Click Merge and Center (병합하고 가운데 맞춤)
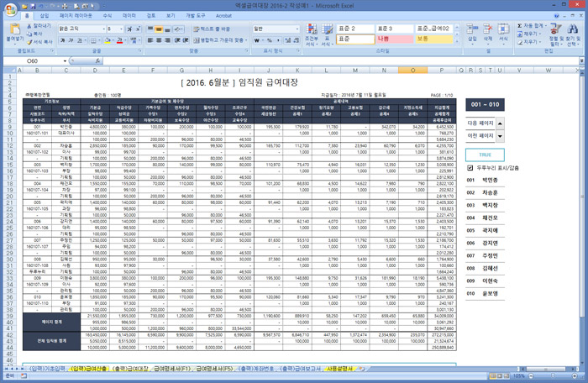The image size is (588, 383). pos(218,40)
